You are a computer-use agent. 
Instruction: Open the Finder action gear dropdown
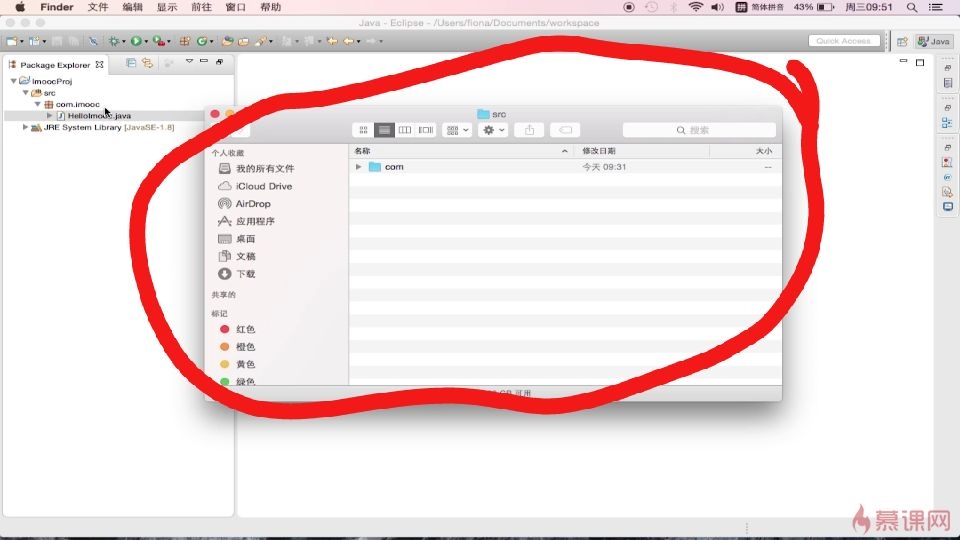click(x=493, y=130)
